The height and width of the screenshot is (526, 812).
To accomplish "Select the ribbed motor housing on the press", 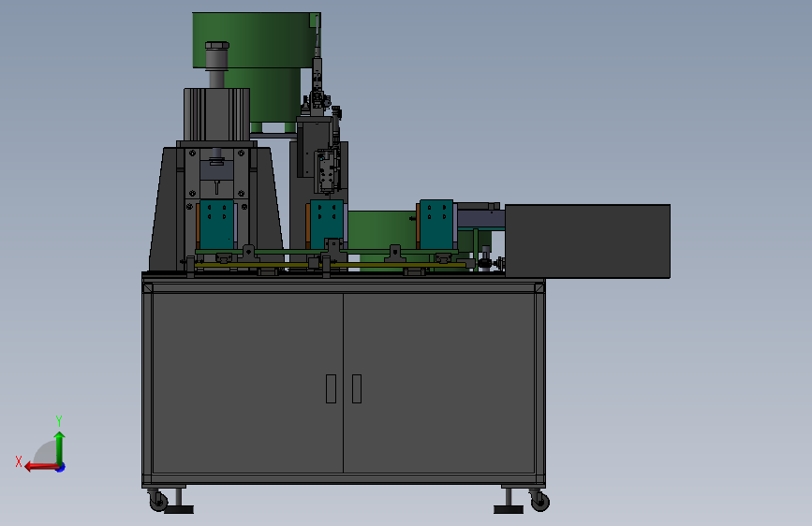I will 216,114.
